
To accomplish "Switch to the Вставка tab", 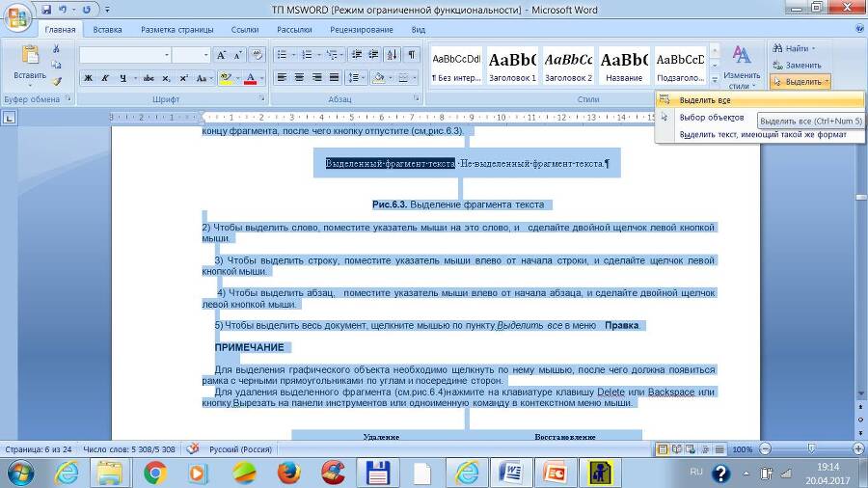I will (107, 30).
